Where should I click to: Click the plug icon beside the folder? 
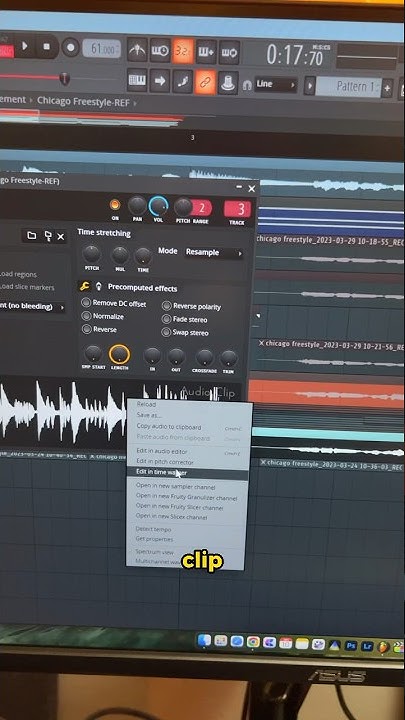pyautogui.click(x=47, y=236)
